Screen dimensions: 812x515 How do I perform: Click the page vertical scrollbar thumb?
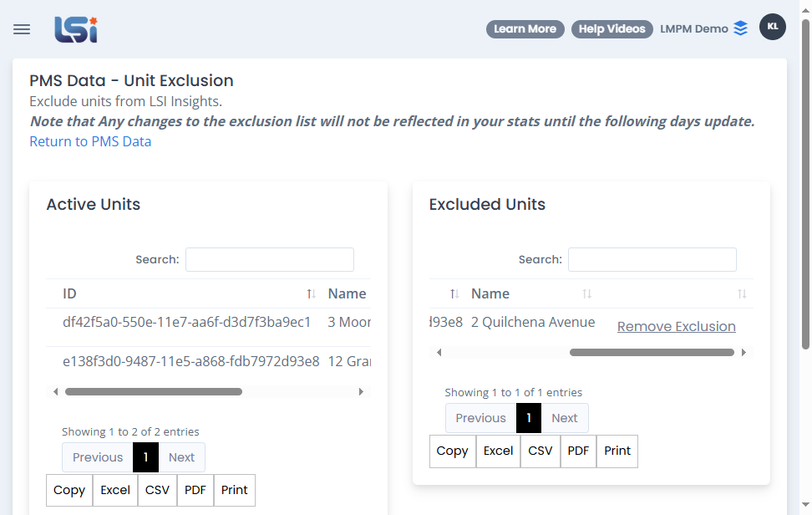coord(805,184)
